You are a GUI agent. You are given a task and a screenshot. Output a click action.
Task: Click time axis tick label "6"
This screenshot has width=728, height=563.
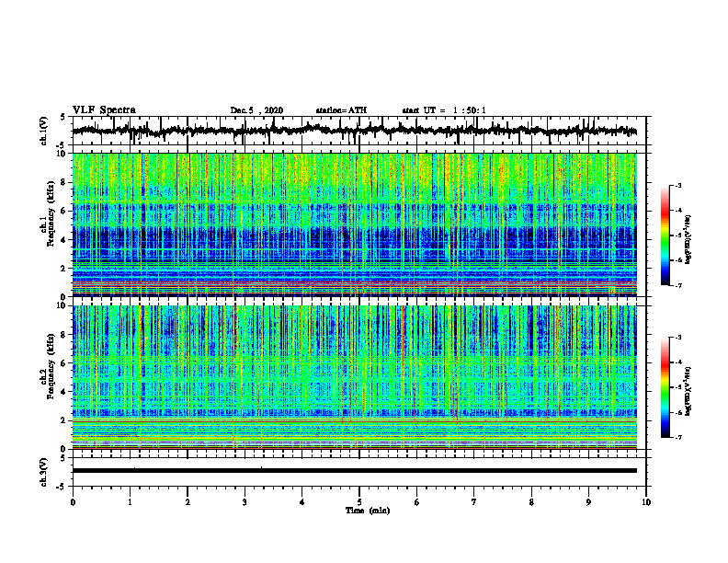417,502
